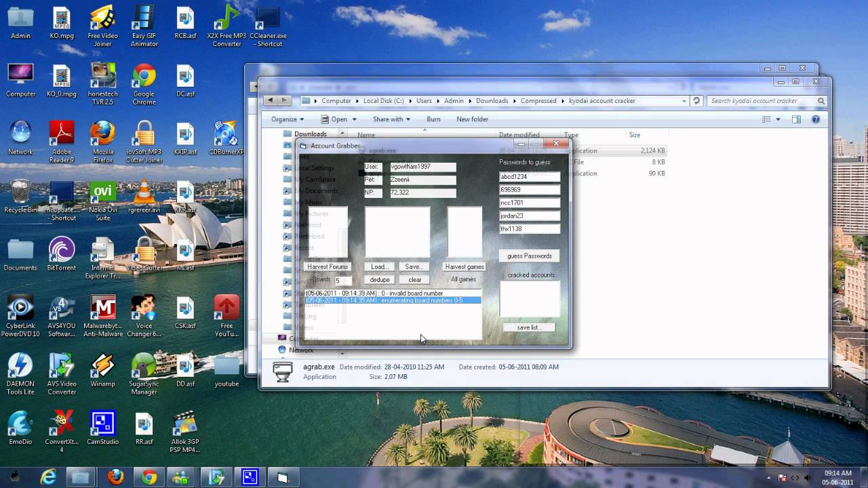The width and height of the screenshot is (868, 488).
Task: Toggle the Explorer preview pane icon
Action: pos(796,119)
